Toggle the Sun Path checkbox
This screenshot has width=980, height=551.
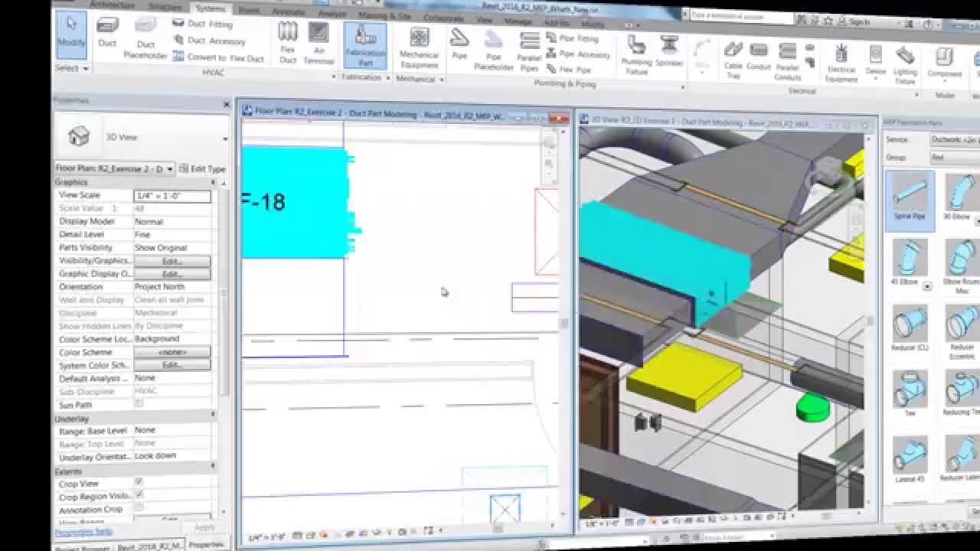click(x=139, y=404)
